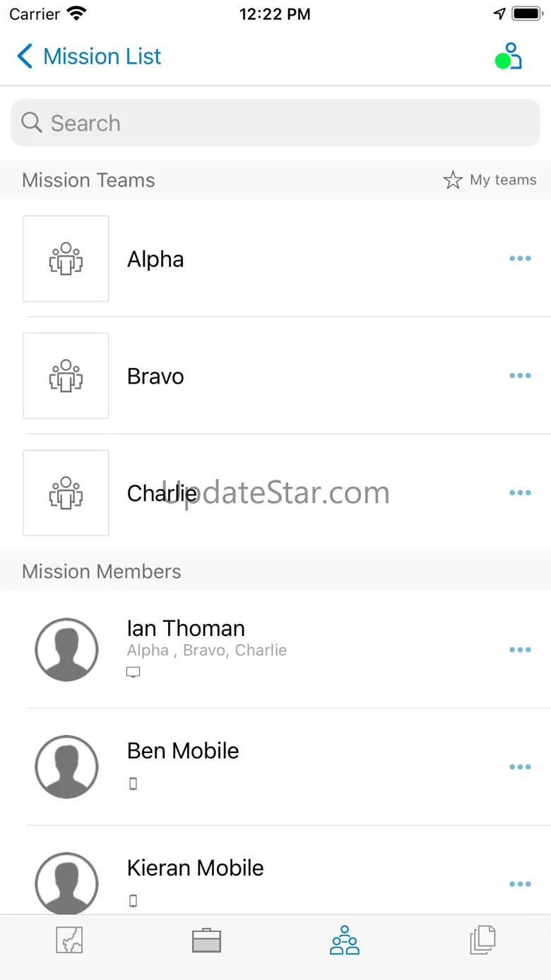Screen dimensions: 551x980
Task: Show options menu for Ben Mobile
Action: point(520,767)
